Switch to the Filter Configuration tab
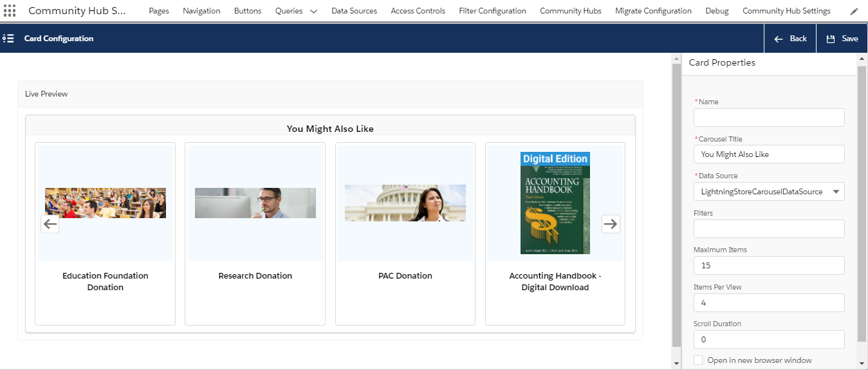Screen dimensions: 868x370 click(492, 11)
